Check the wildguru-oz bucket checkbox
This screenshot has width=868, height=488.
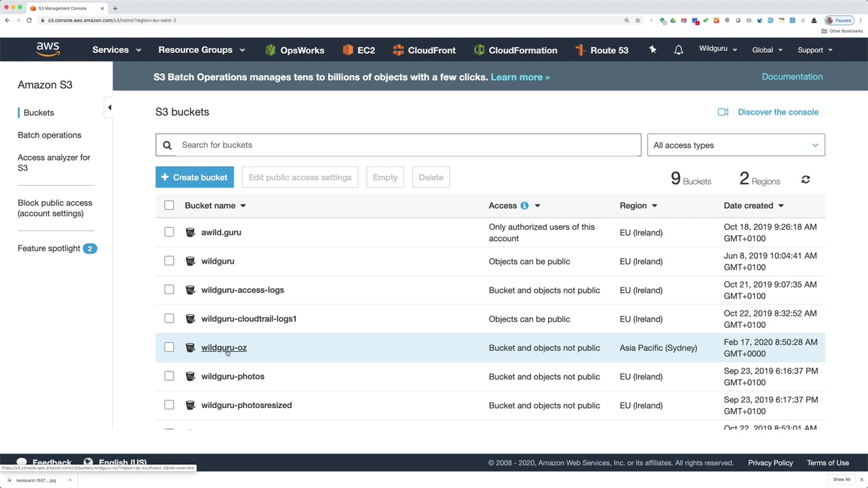[x=169, y=348]
